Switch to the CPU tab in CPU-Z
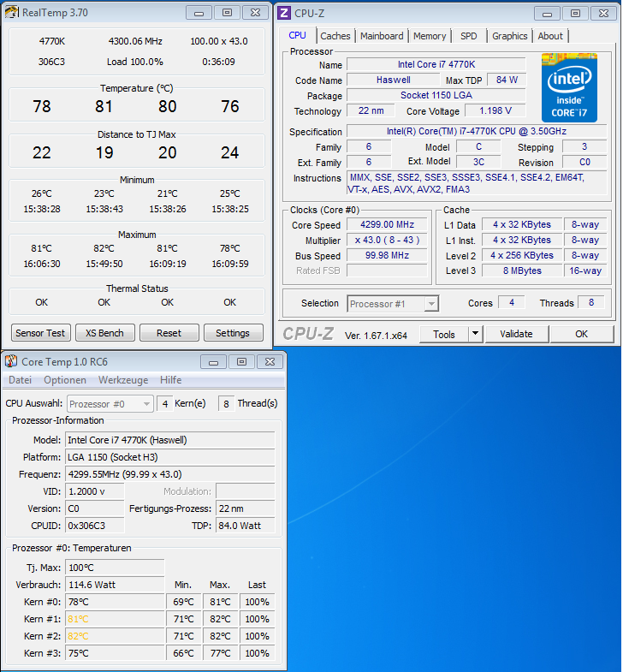 pos(297,36)
